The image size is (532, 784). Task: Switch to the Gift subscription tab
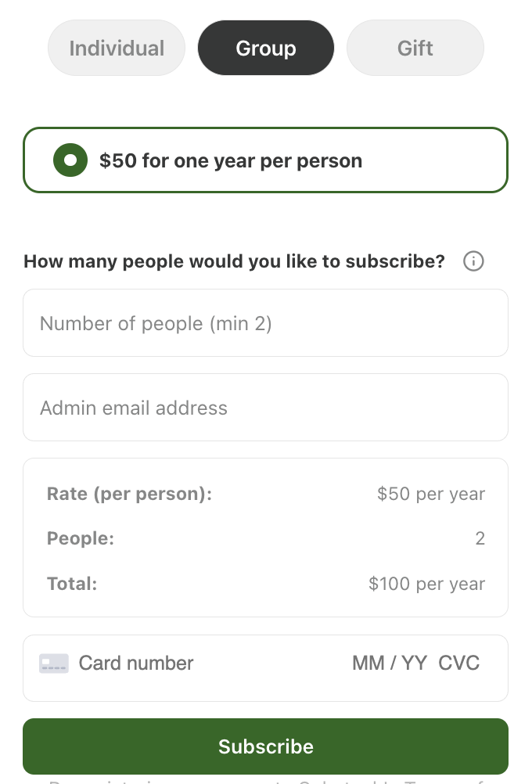(x=415, y=48)
